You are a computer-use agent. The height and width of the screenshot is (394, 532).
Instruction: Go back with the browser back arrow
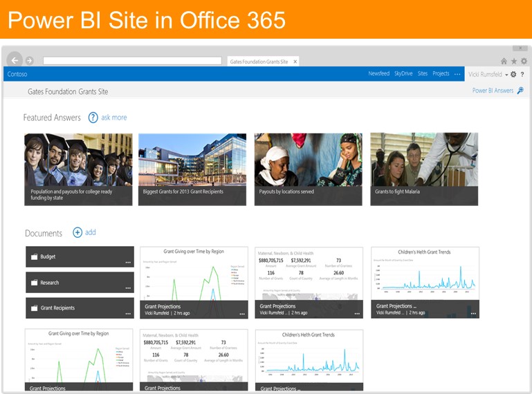coord(15,60)
